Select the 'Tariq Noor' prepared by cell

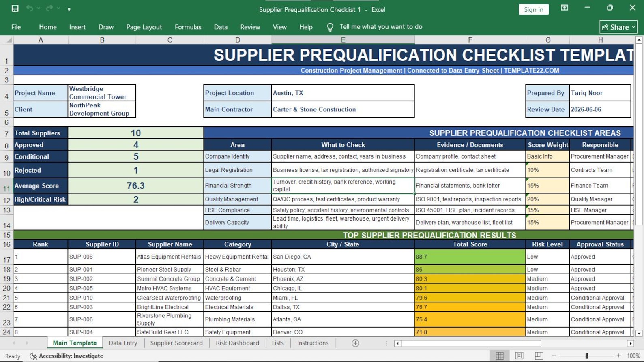pos(600,93)
